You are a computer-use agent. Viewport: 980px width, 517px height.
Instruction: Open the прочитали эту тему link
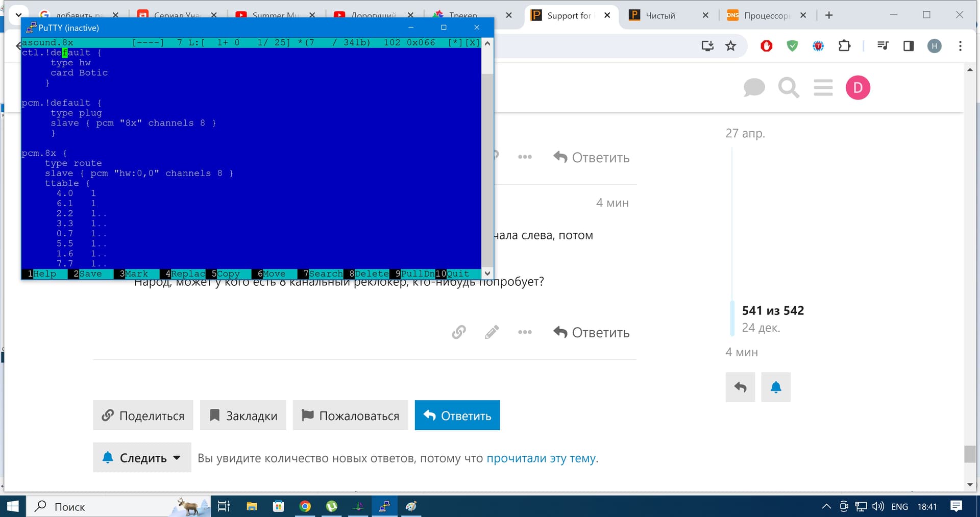(541, 458)
